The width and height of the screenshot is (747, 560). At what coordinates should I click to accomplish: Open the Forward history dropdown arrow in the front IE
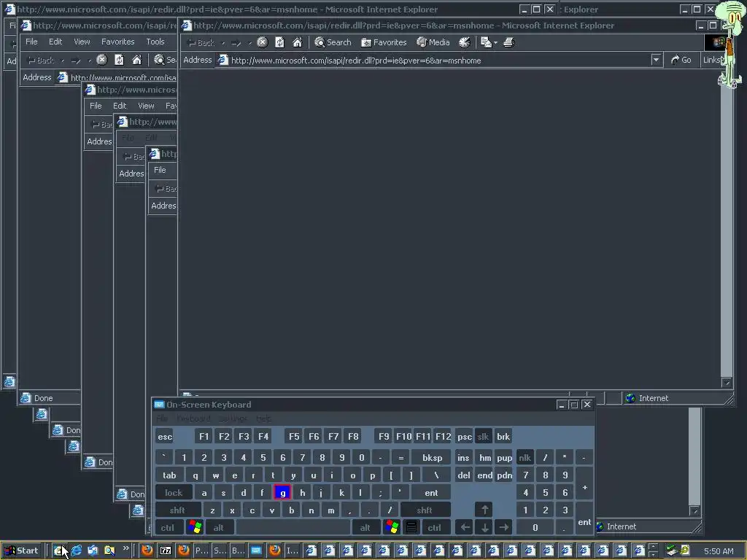point(249,43)
